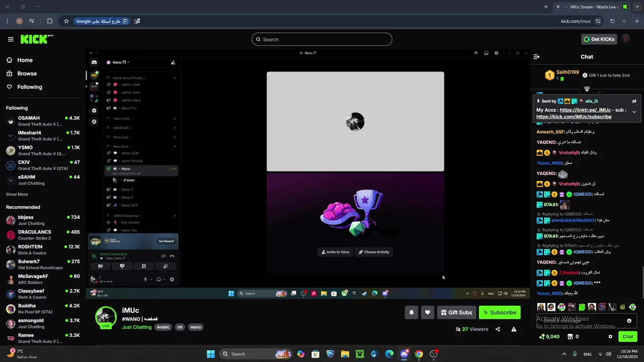The image size is (644, 362).
Task: Collapse Admin Area (Private) category in Discord
Action: coord(128,78)
